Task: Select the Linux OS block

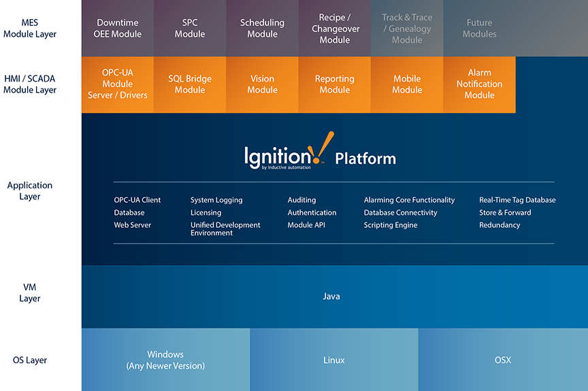Action: tap(333, 360)
